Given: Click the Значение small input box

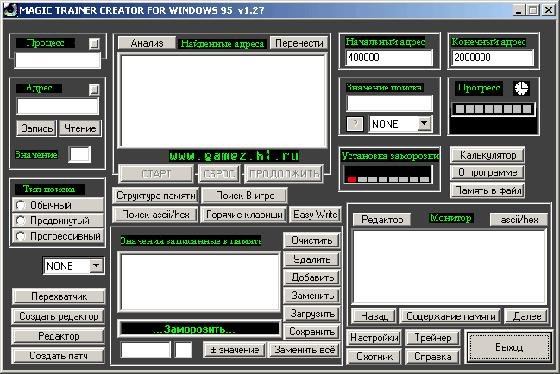Looking at the screenshot, I should [79, 155].
